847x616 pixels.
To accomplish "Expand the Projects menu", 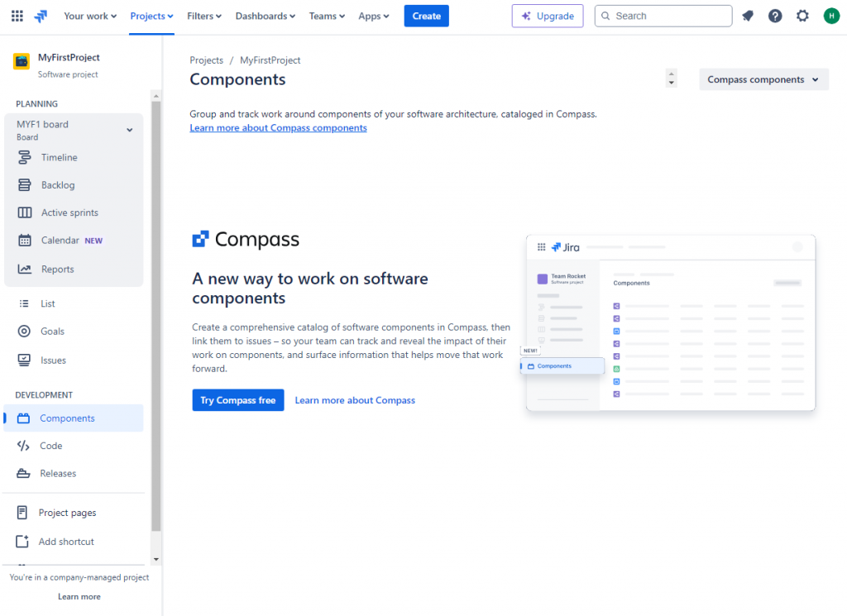I will coord(152,17).
